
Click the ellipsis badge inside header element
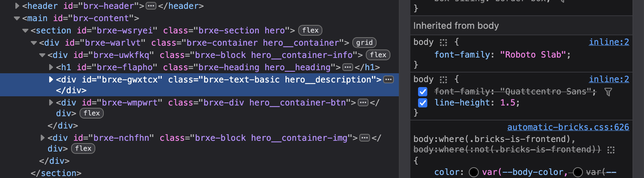click(151, 6)
